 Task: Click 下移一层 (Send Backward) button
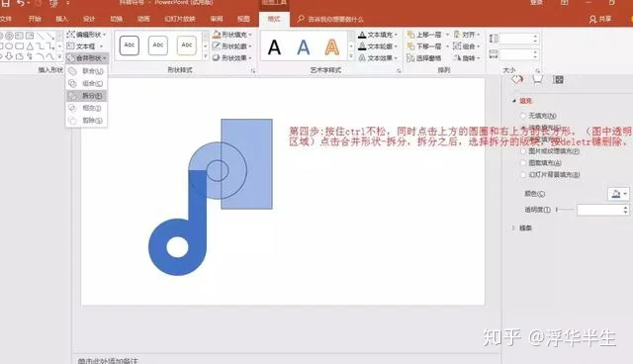(x=424, y=46)
